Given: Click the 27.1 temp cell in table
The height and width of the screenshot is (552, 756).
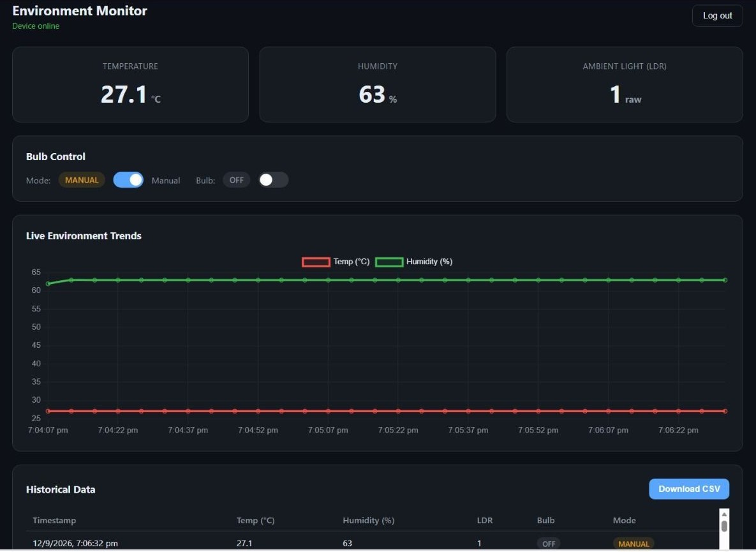Looking at the screenshot, I should pyautogui.click(x=244, y=543).
